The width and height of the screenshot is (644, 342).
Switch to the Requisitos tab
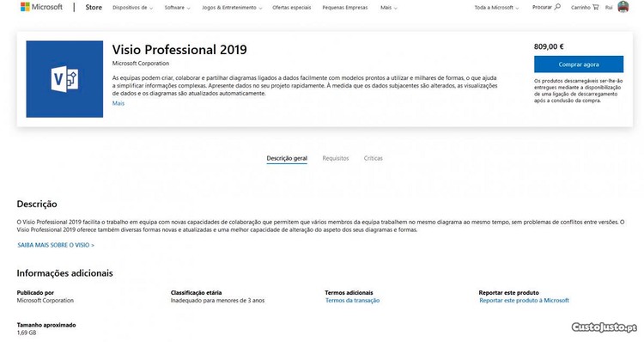pos(336,158)
